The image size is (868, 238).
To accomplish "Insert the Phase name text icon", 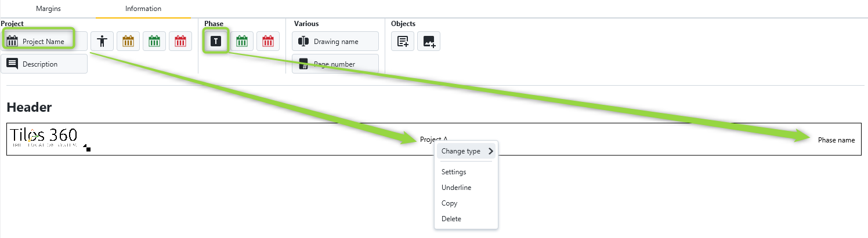I will [216, 41].
